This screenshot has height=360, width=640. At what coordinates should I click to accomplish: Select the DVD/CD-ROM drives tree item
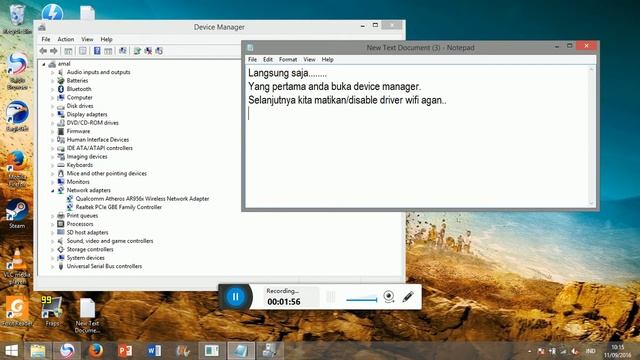pyautogui.click(x=93, y=123)
